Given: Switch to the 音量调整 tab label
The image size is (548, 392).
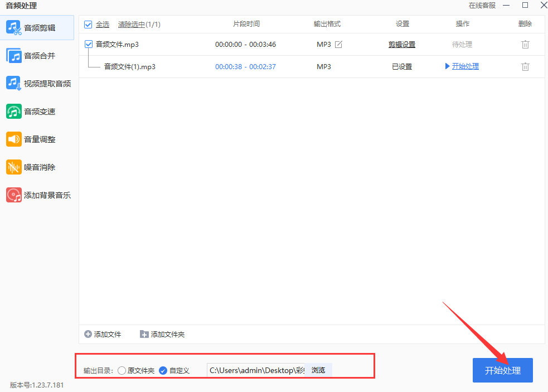Looking at the screenshot, I should 40,139.
